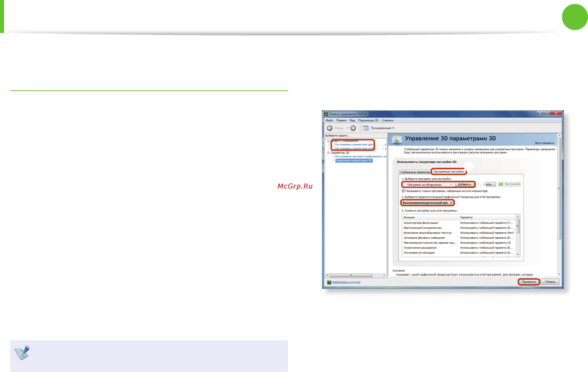The height and width of the screenshot is (372, 588).
Task: Toggle checkbox Показывать только программы, найденные на компьютере
Action: tap(403, 191)
